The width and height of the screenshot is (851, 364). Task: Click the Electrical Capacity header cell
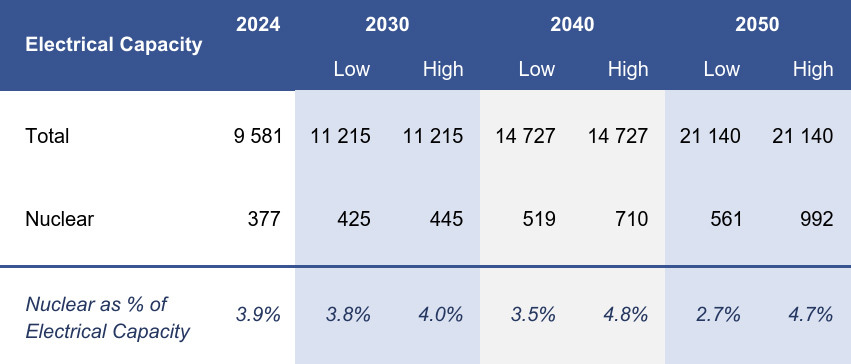[x=113, y=44]
